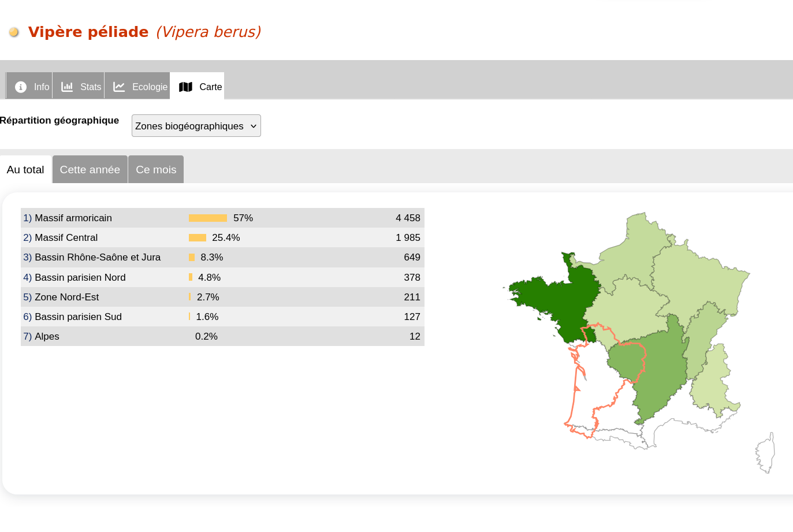
Task: Click the Massif armoricain 57% bar
Action: tap(208, 218)
